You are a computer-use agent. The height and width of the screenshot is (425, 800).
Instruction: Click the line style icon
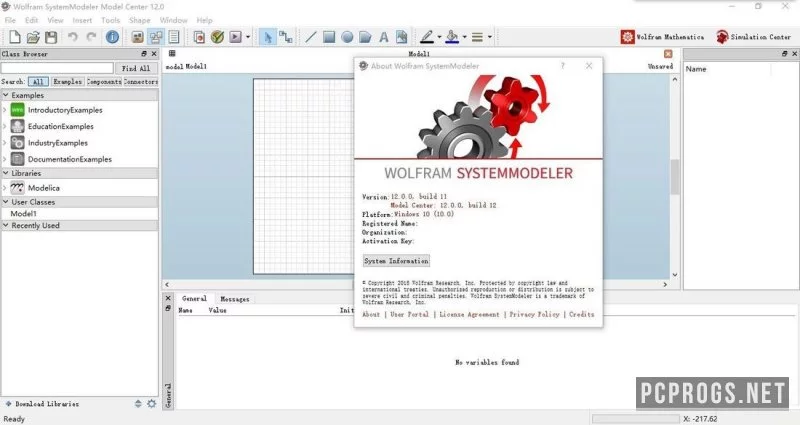click(477, 37)
